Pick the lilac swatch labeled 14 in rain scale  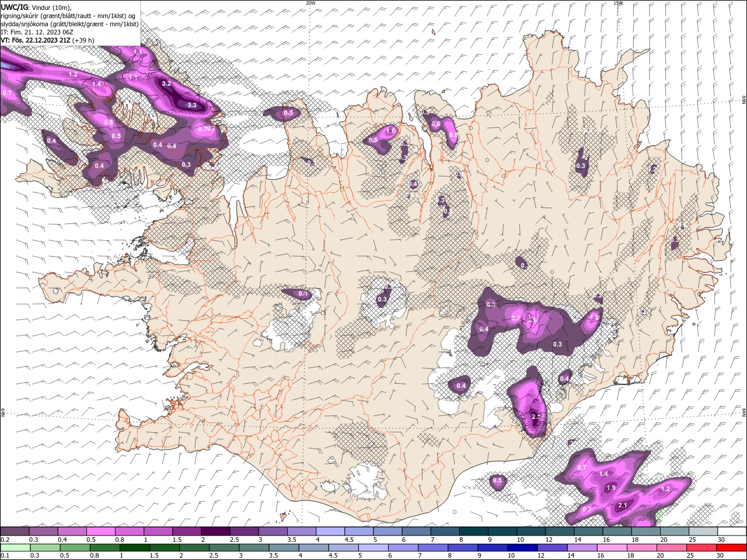point(582,548)
